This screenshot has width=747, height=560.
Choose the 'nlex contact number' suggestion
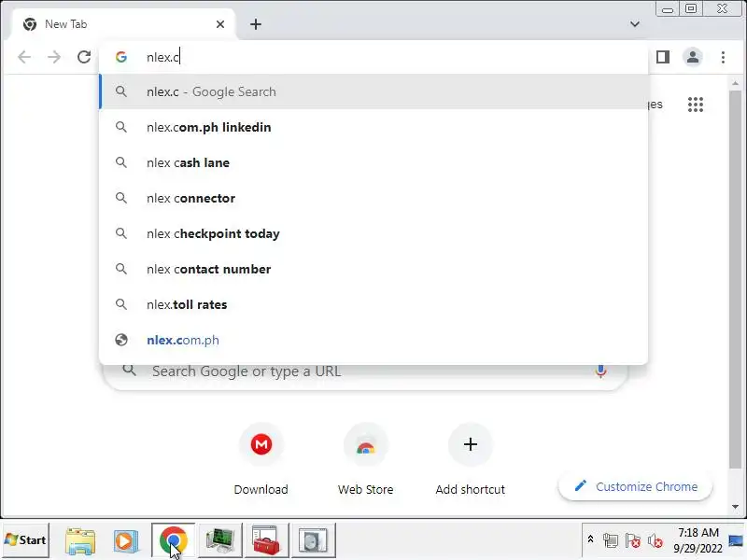click(373, 269)
